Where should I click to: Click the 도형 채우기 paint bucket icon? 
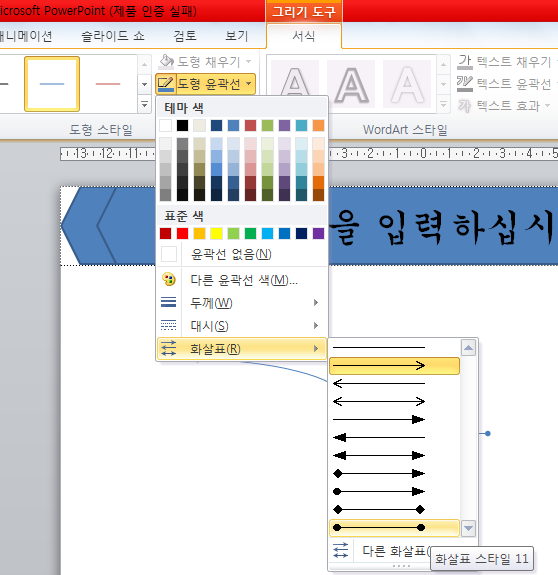166,62
